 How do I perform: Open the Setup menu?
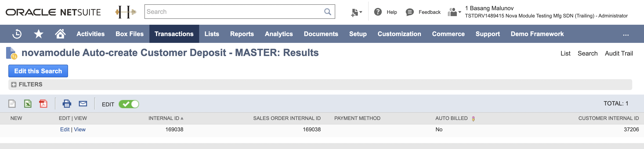[358, 34]
